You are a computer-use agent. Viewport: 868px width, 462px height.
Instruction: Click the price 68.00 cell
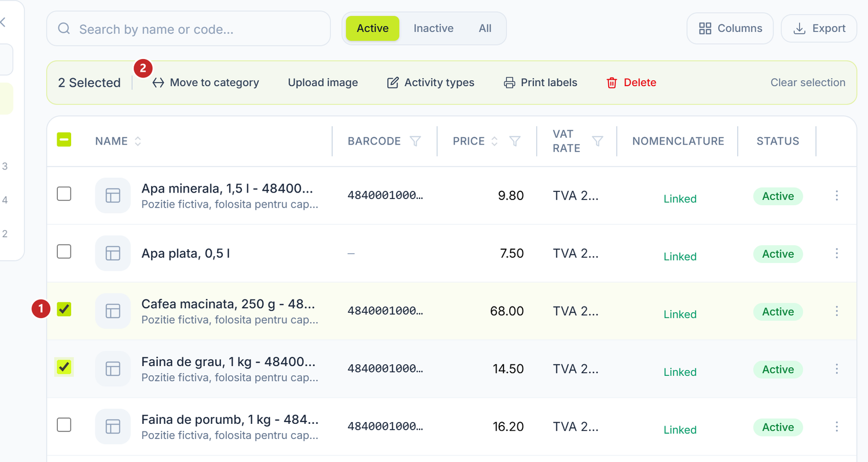tap(507, 311)
